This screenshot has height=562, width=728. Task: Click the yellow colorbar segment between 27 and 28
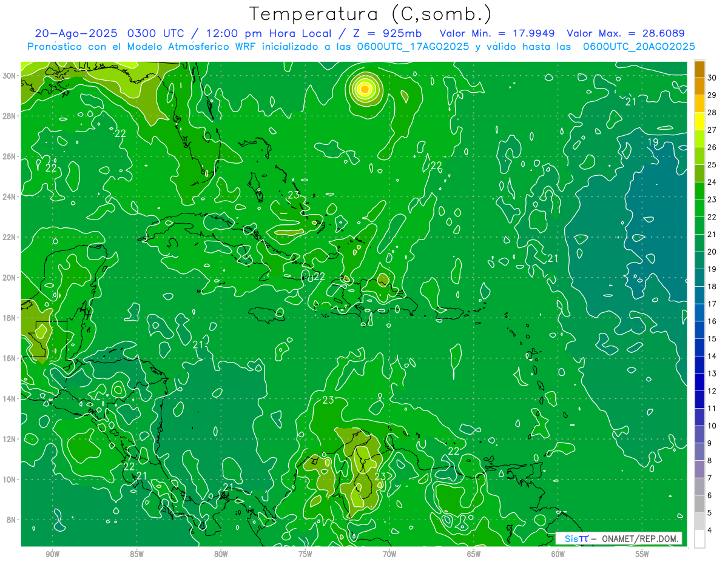tap(699, 121)
